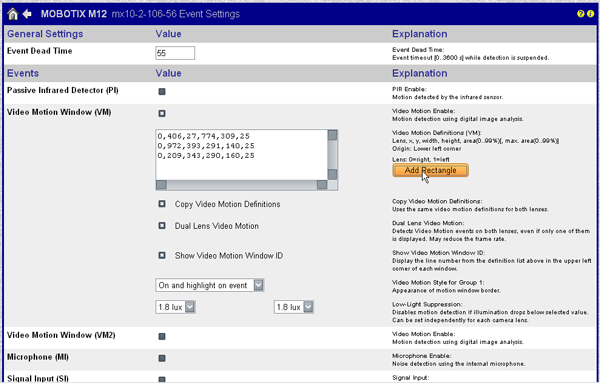Image resolution: width=600 pixels, height=383 pixels.
Task: Open video motion style dropdown
Action: click(x=210, y=285)
